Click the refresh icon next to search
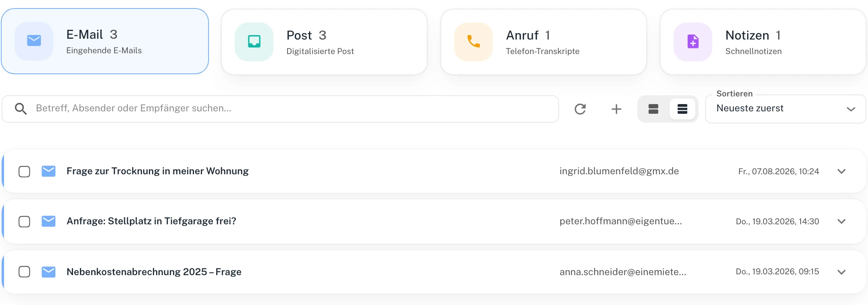 580,109
